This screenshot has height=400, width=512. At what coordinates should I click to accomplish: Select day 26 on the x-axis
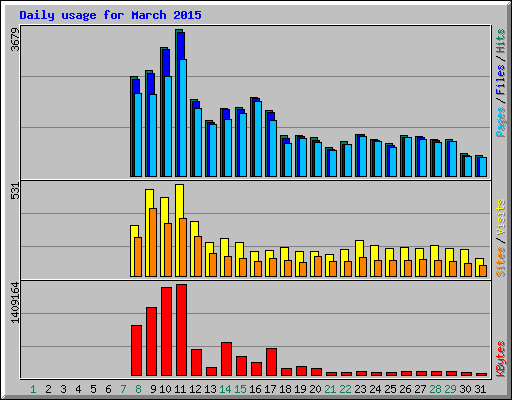[x=405, y=389]
